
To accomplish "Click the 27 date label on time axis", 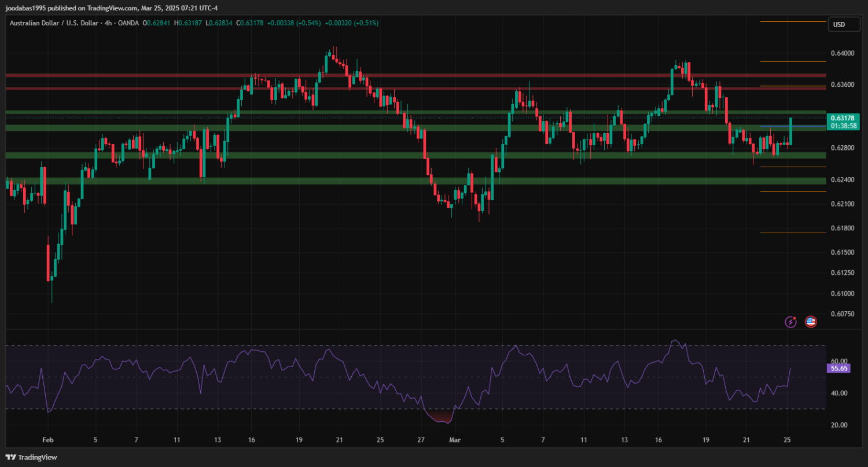I will tap(421, 440).
